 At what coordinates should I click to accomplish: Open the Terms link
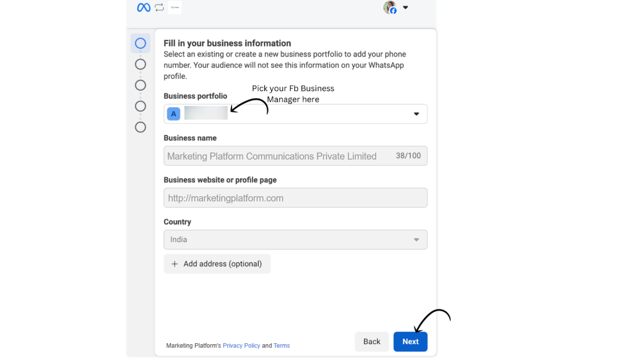pyautogui.click(x=282, y=346)
